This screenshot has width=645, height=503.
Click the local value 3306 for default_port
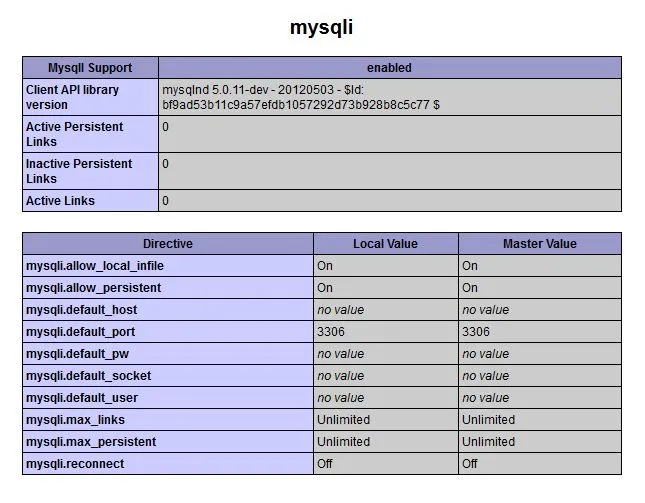(333, 332)
